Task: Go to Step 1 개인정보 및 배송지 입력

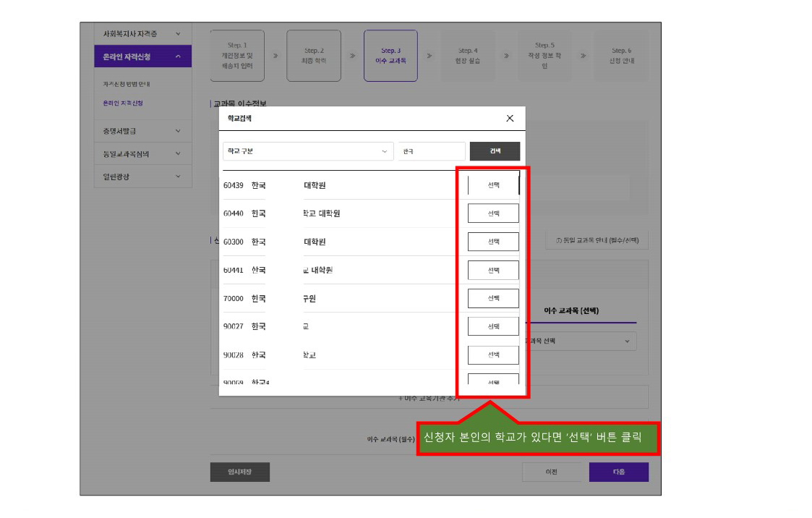Action: (237, 56)
